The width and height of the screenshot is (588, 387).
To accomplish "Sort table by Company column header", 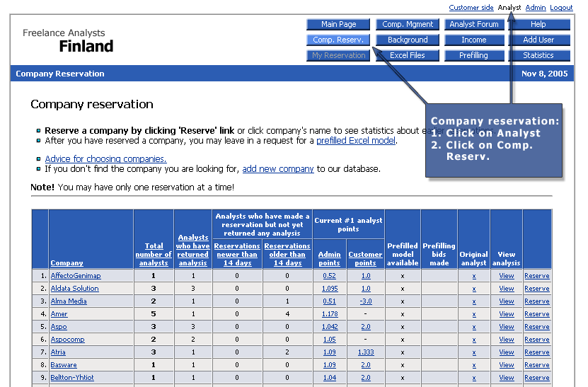I will [67, 263].
